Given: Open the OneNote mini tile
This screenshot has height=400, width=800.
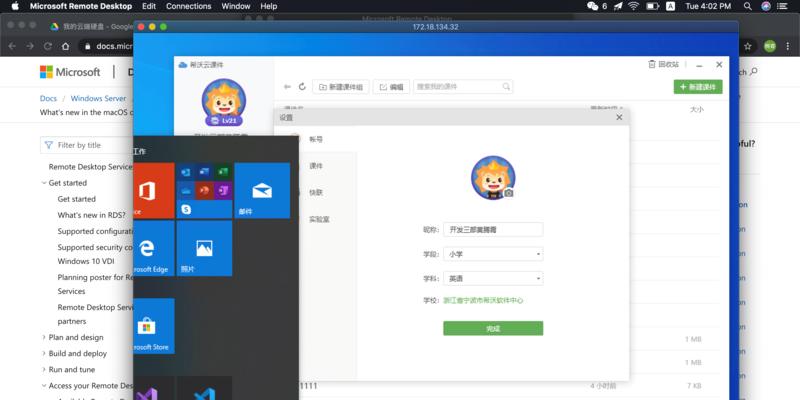Looking at the screenshot, I should coord(223,191).
